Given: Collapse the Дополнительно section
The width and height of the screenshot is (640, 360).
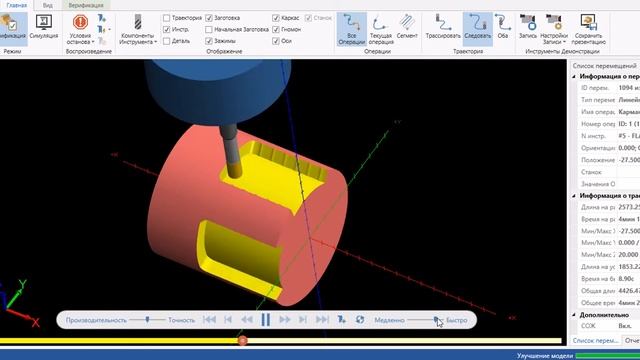Looking at the screenshot, I should [574, 315].
